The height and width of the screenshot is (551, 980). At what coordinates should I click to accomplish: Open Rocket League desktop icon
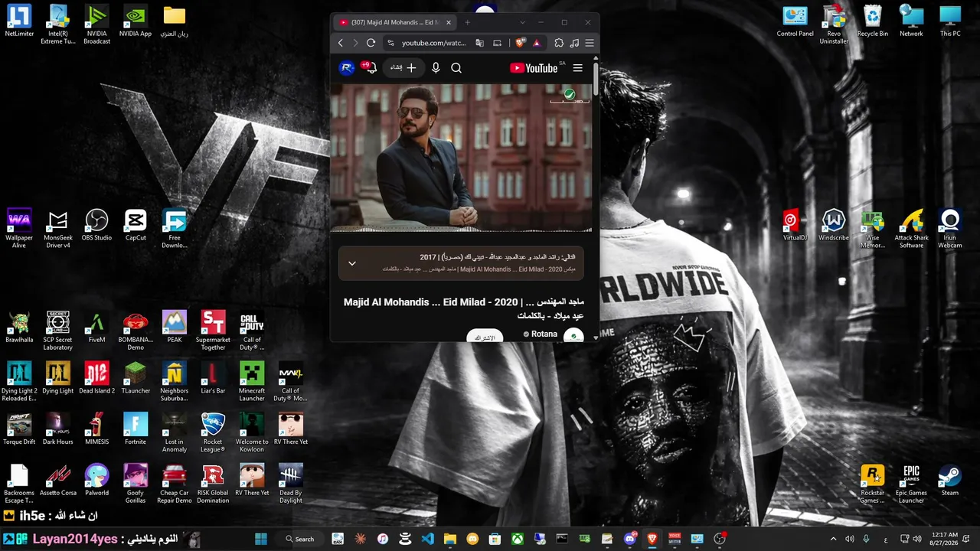(x=213, y=432)
